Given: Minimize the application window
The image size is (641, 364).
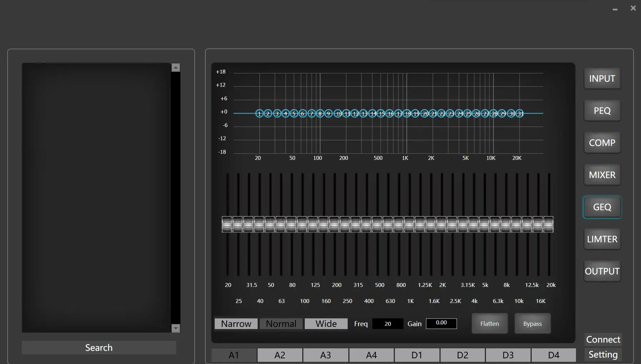Looking at the screenshot, I should [x=615, y=9].
